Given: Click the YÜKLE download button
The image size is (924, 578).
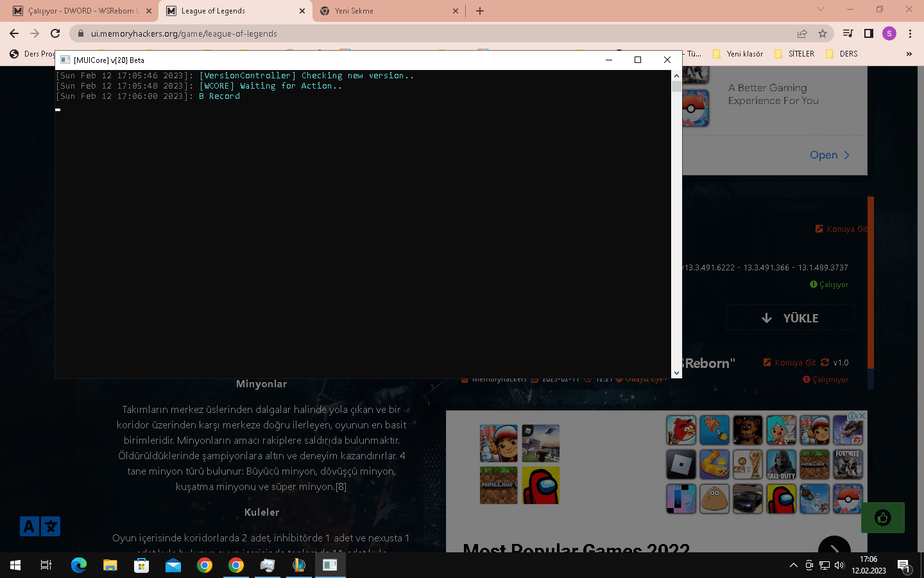Looking at the screenshot, I should click(x=790, y=318).
